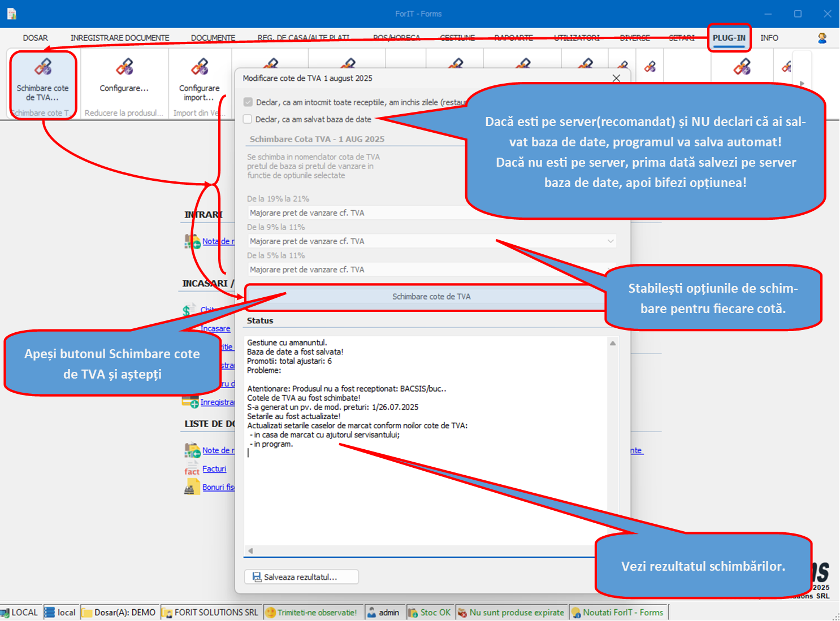Click the Nota de receptie icon under INTRARI

[x=191, y=241]
